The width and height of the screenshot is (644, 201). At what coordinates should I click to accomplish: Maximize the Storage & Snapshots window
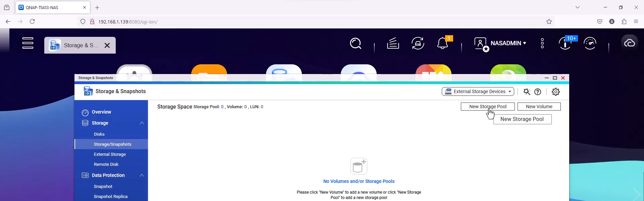pos(555,78)
